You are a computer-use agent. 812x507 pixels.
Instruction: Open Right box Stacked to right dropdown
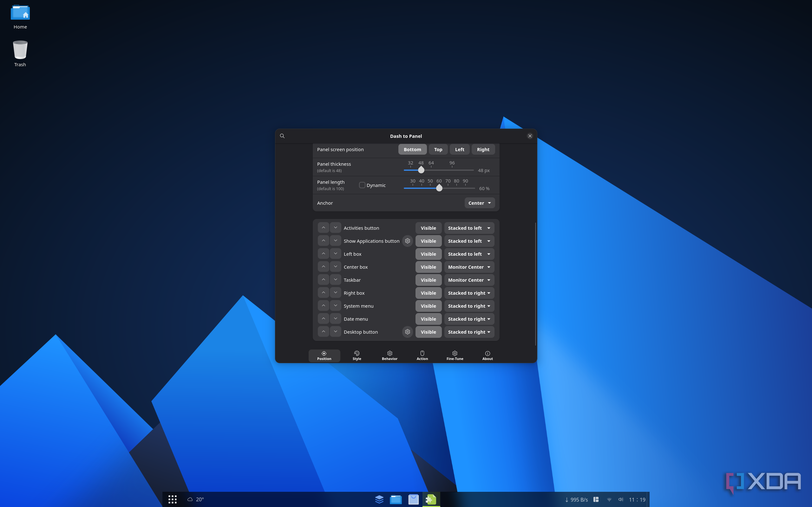[469, 293]
